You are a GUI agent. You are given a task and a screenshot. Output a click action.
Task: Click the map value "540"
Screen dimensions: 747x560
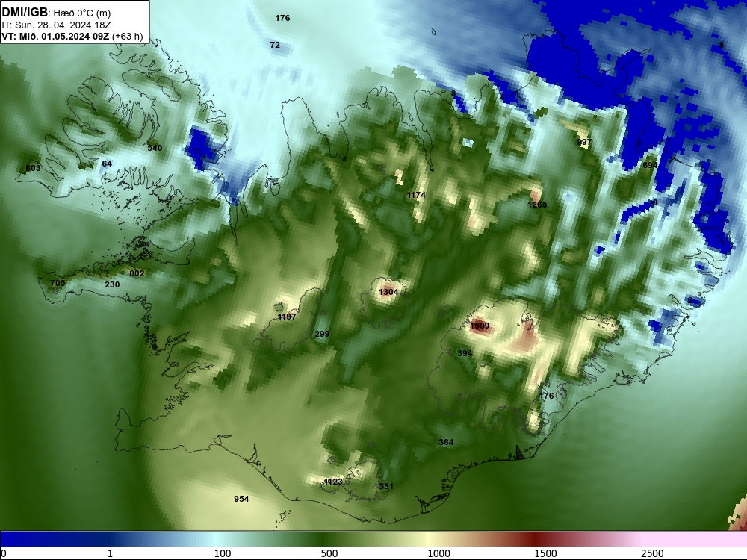(155, 148)
